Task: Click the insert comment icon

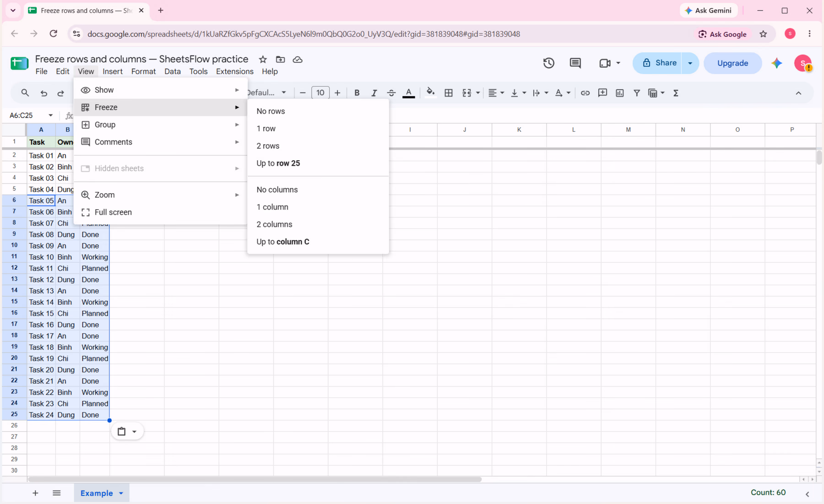Action: click(602, 93)
